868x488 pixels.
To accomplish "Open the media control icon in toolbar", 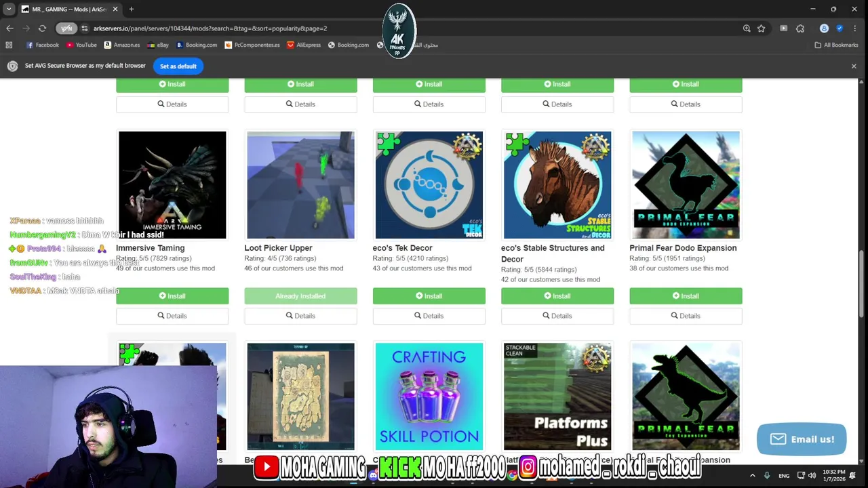I will [x=783, y=28].
